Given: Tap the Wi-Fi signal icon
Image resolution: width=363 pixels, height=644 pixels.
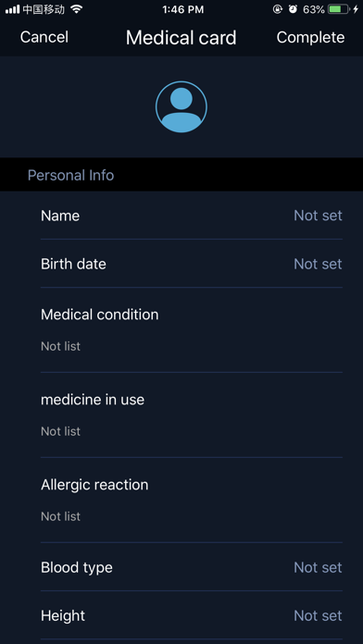Looking at the screenshot, I should point(77,9).
